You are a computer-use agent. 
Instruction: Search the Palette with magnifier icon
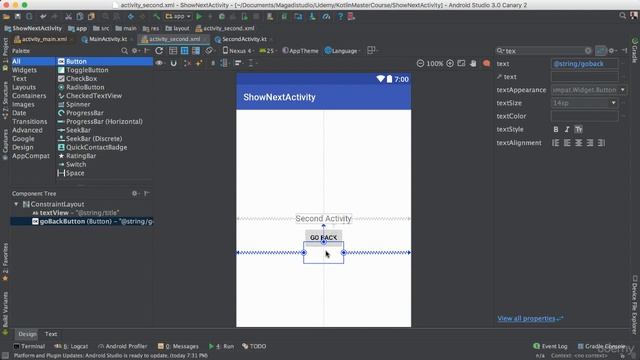pyautogui.click(x=124, y=51)
